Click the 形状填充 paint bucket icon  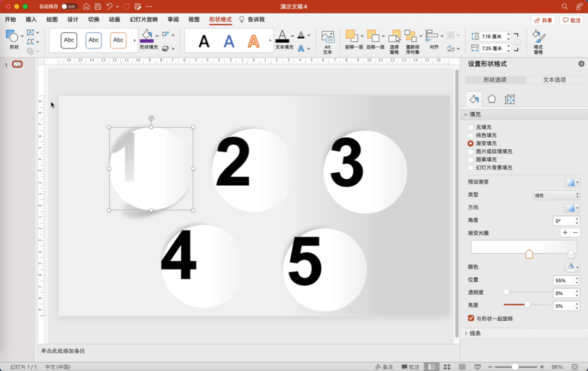147,37
